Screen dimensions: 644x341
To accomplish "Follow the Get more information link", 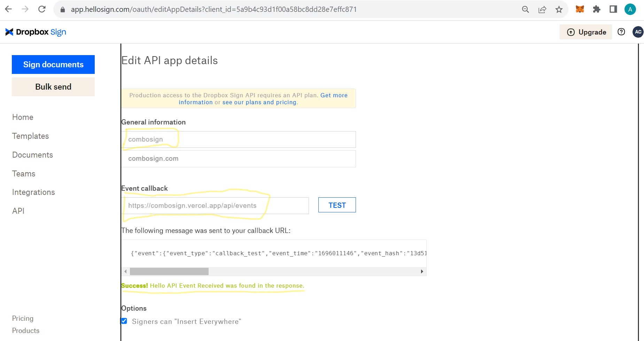I will tap(334, 95).
